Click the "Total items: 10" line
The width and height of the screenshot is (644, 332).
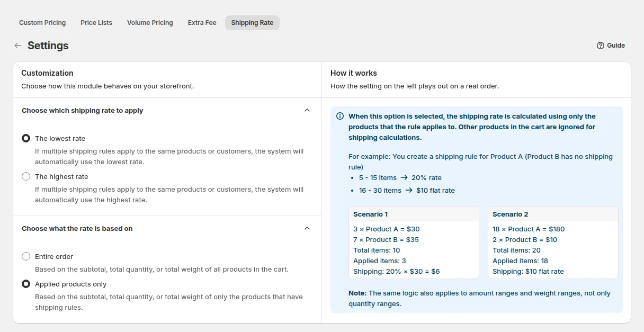tap(377, 250)
